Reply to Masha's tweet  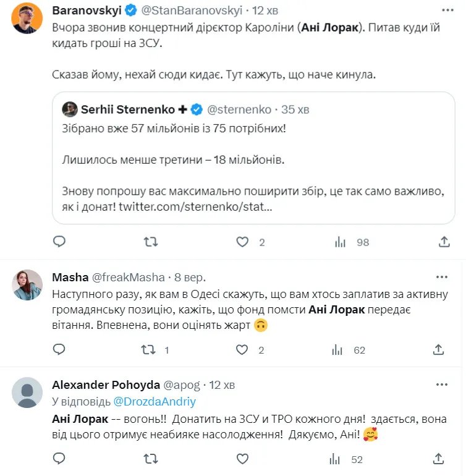(59, 350)
